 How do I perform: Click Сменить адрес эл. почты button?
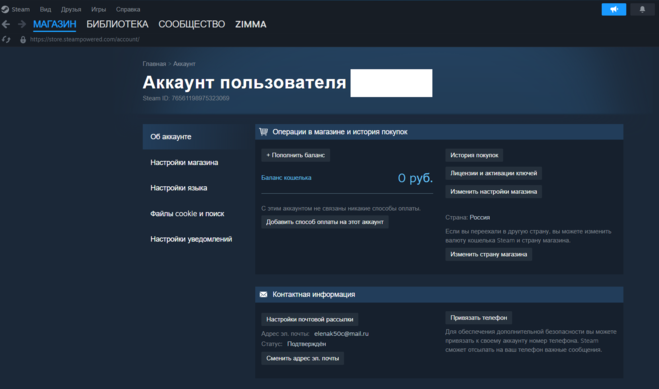click(303, 358)
